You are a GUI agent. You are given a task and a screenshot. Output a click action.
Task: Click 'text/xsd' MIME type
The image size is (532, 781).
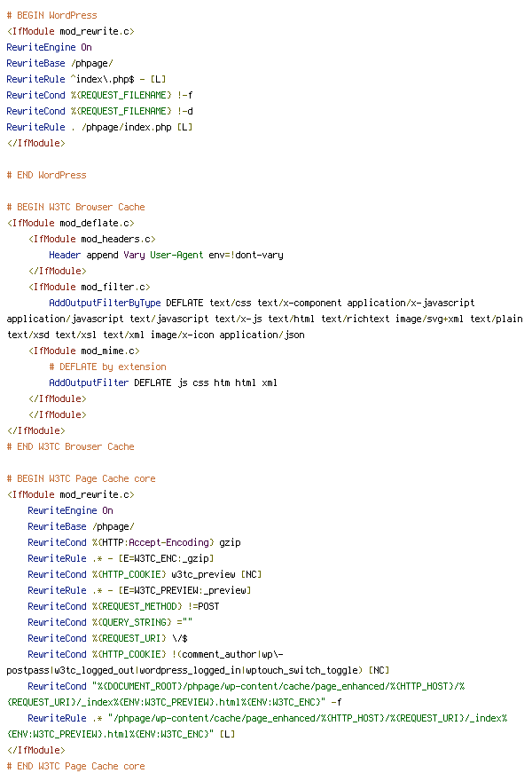coord(27,335)
